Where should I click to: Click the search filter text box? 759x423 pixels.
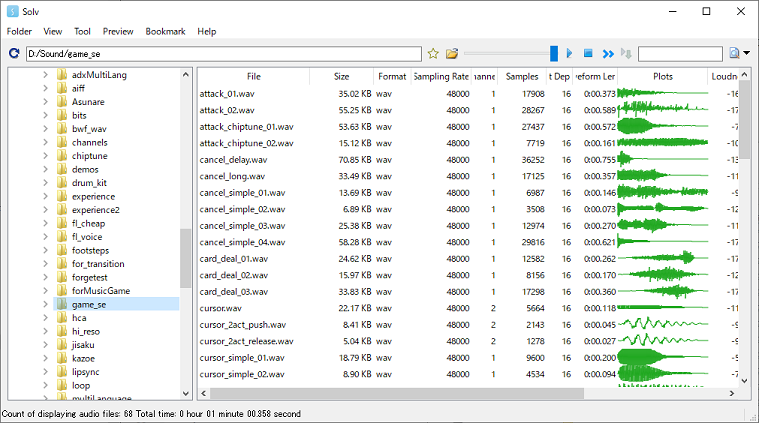(679, 54)
